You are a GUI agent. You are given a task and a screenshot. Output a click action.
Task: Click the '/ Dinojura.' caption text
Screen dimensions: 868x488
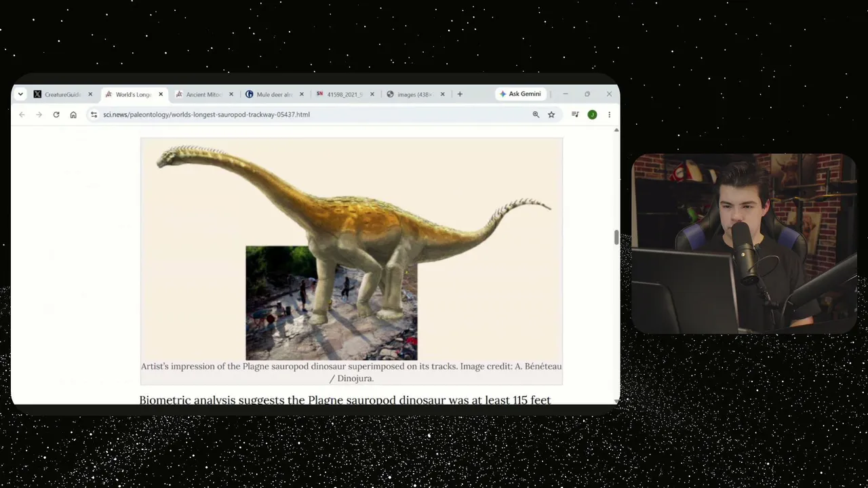point(351,378)
